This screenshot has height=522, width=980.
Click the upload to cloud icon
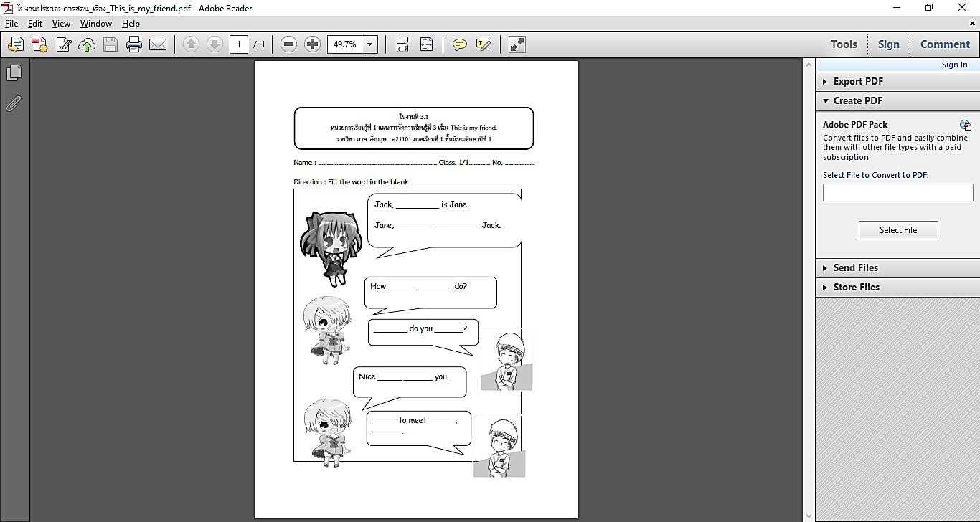pos(87,44)
